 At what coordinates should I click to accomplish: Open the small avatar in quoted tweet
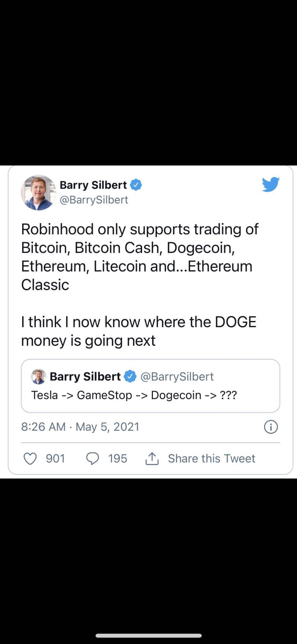(x=39, y=376)
